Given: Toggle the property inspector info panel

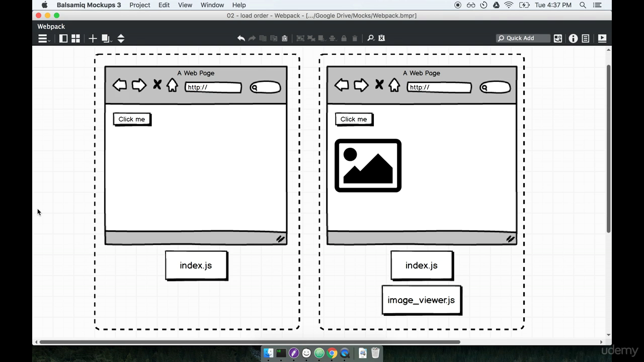Looking at the screenshot, I should pyautogui.click(x=573, y=38).
